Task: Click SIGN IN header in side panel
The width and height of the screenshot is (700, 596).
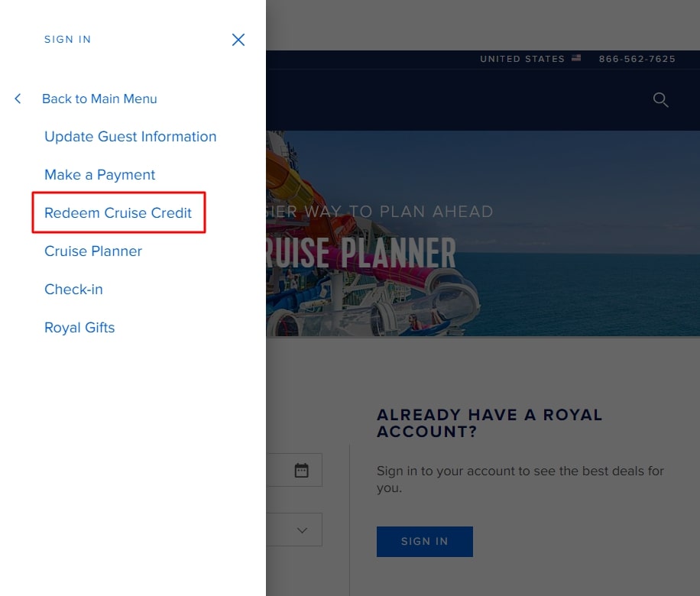Action: 67,39
